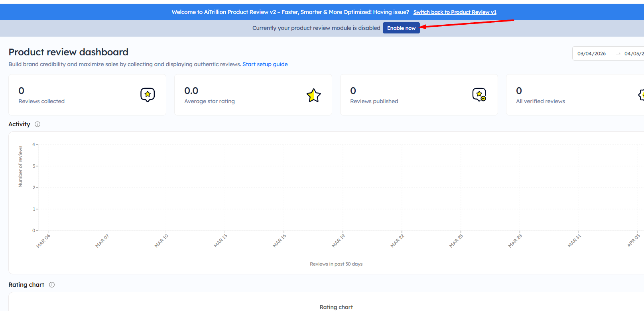Click the start date field showing 03/04/2026
This screenshot has width=644, height=311.
coord(591,54)
